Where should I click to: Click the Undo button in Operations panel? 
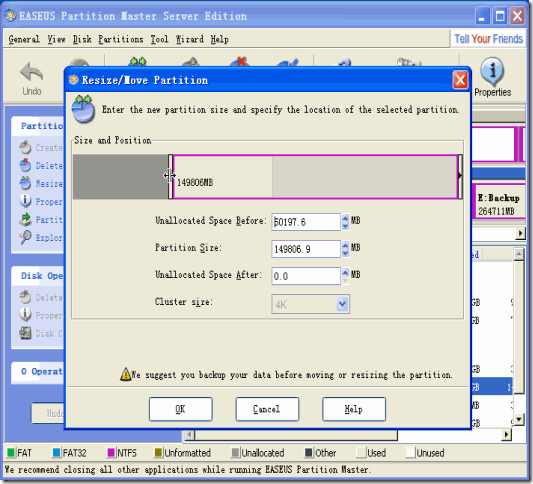click(48, 413)
